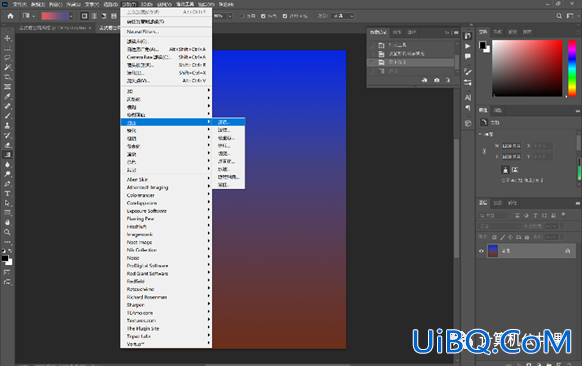Select the Zoom tool
The image size is (582, 366).
7,232
